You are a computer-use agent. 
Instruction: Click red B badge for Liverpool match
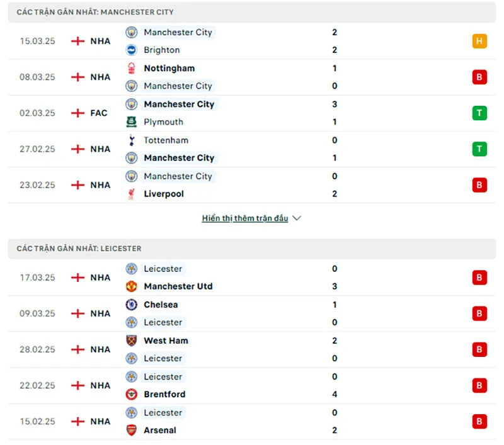coord(479,185)
